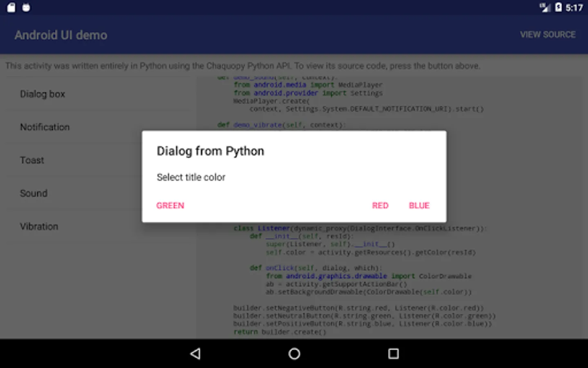Select the Dialog box list item

coord(99,94)
